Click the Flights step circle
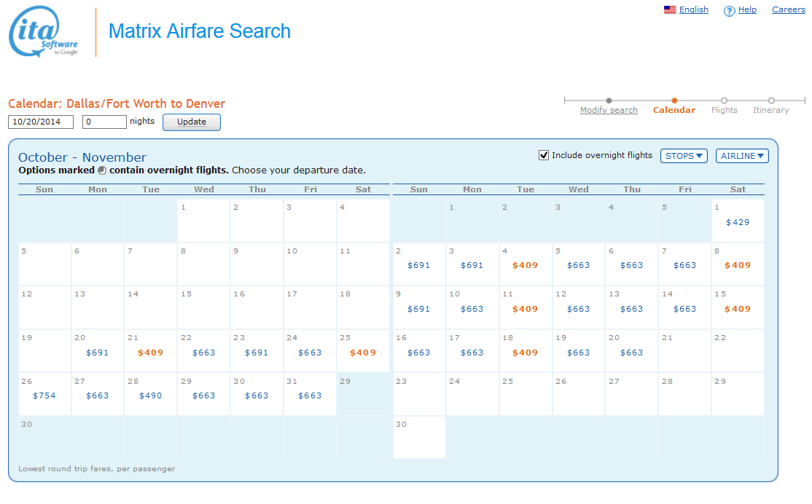 (724, 101)
